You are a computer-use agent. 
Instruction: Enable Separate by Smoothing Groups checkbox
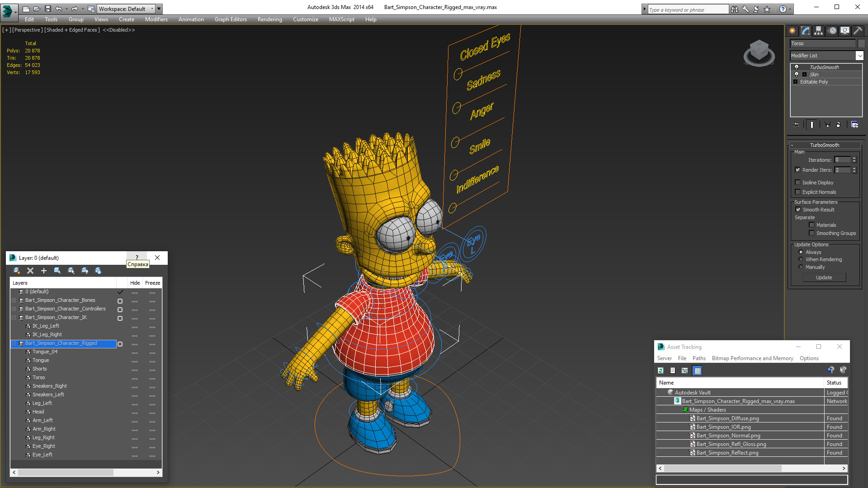point(812,233)
